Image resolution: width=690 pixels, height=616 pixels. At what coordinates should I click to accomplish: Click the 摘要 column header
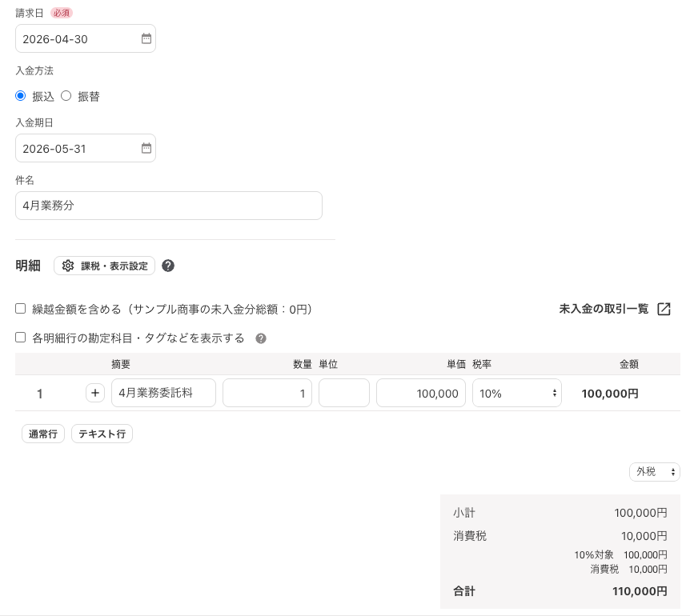[x=121, y=364]
